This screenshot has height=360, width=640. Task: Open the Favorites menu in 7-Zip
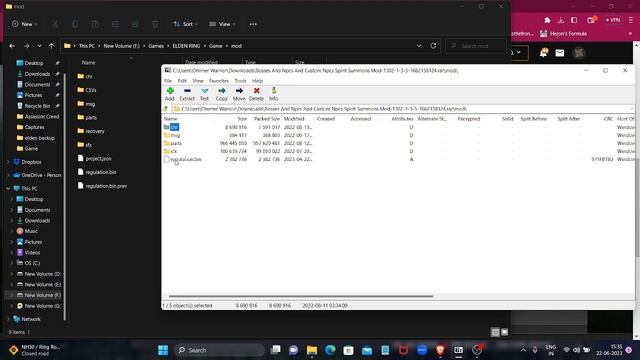pos(219,81)
